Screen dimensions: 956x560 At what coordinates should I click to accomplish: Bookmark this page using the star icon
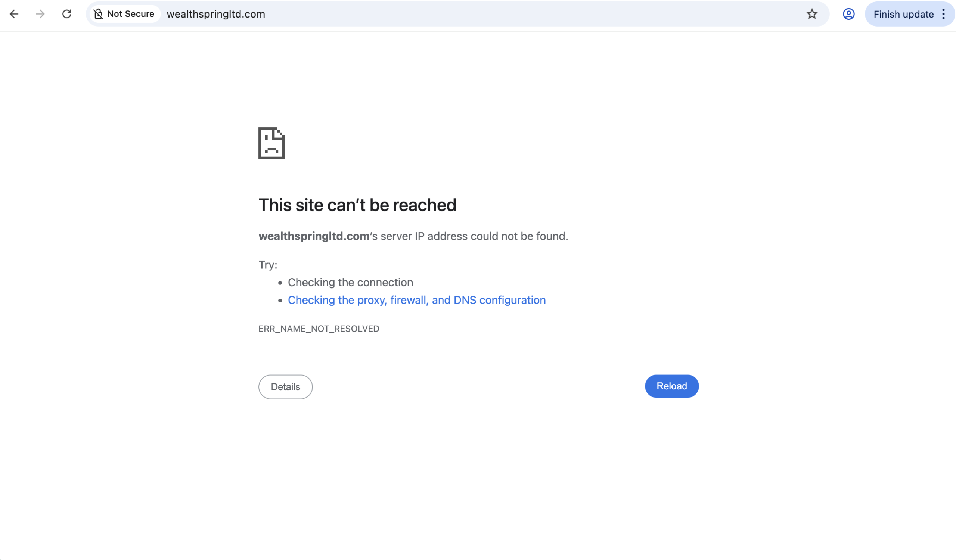click(811, 14)
